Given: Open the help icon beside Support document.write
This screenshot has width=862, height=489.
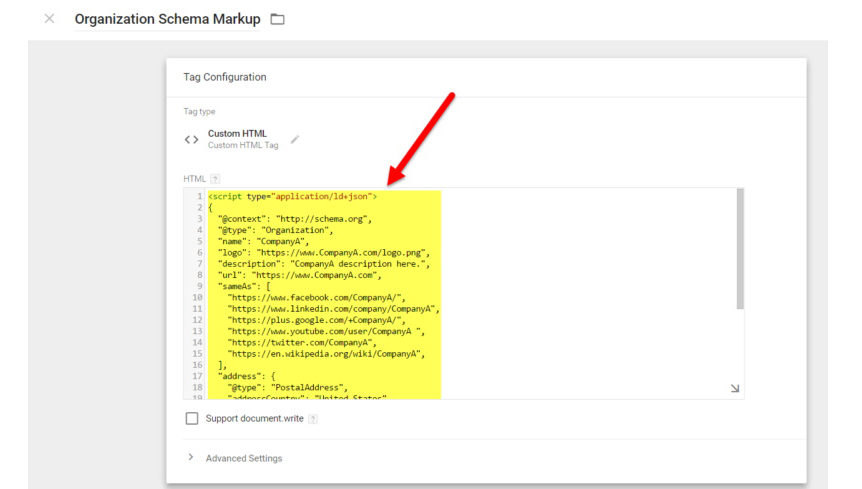Looking at the screenshot, I should click(313, 419).
